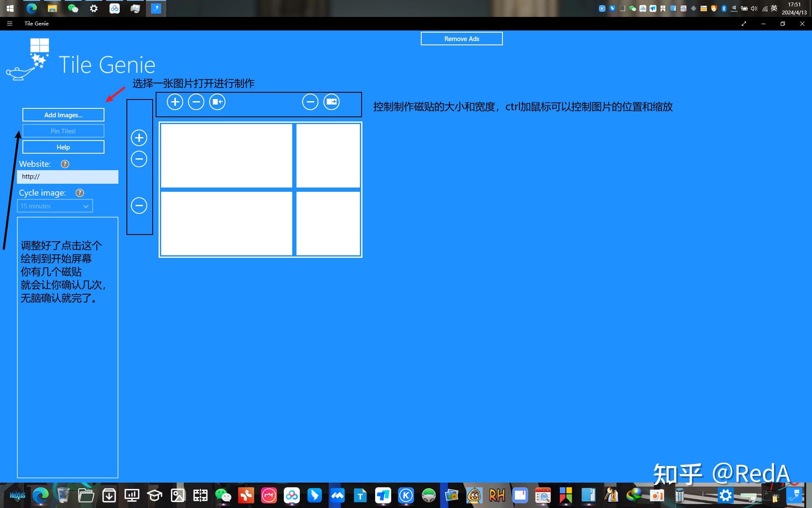Click the Remove Ads button

point(461,39)
